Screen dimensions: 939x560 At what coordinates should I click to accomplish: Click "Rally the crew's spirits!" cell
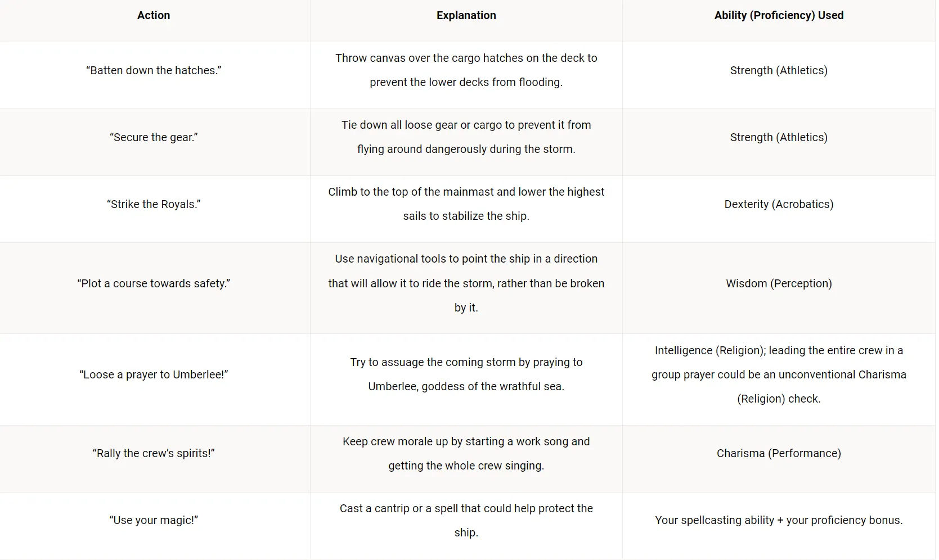tap(154, 453)
